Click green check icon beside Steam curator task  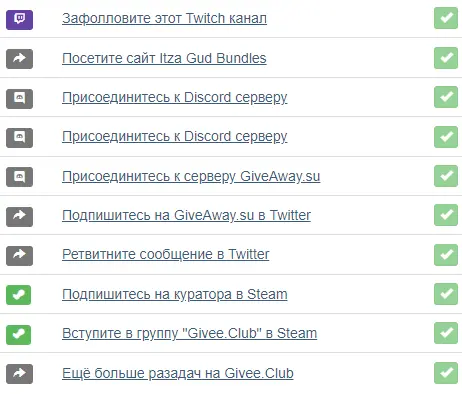(18, 295)
